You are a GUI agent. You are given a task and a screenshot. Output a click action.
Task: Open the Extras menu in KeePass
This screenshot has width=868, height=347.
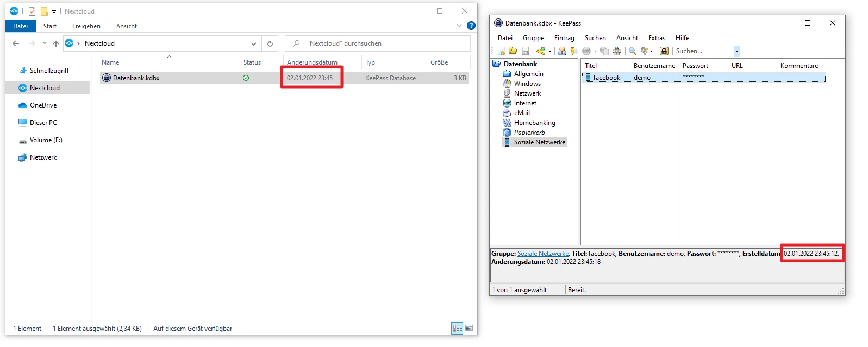point(657,38)
